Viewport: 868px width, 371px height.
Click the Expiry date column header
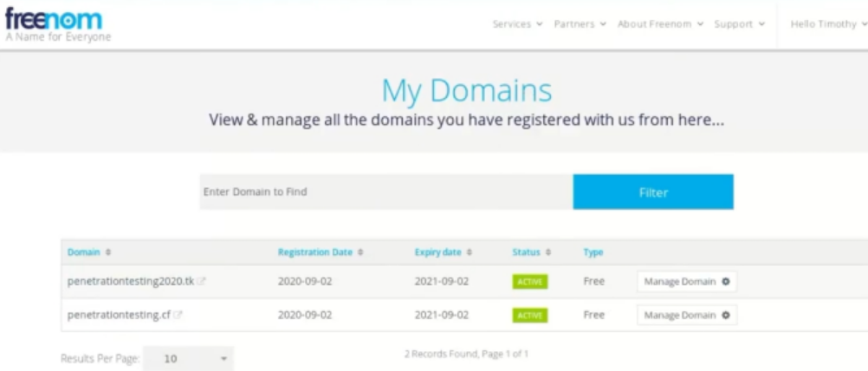[437, 252]
